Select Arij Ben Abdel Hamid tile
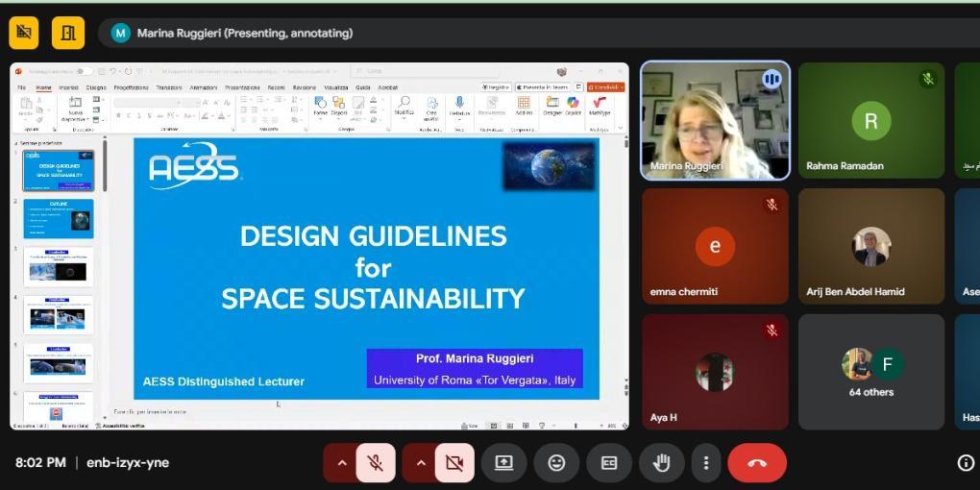Image resolution: width=980 pixels, height=490 pixels. (871, 246)
